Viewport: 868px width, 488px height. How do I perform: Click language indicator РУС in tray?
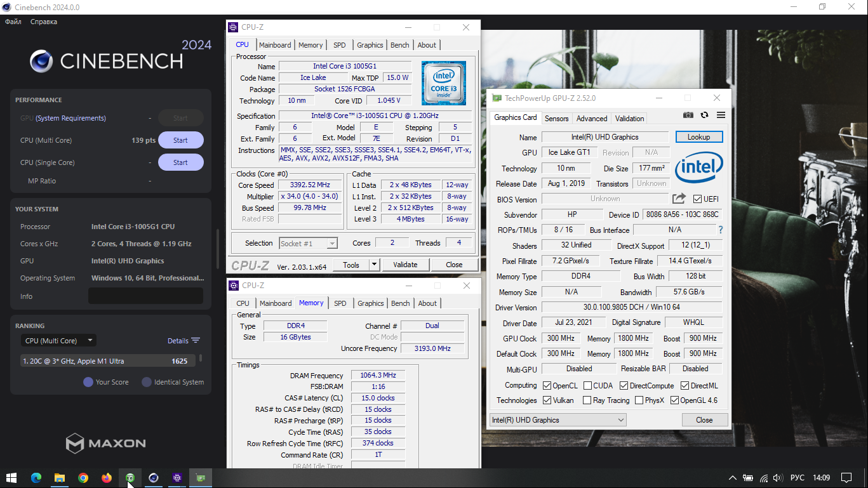coord(798,478)
